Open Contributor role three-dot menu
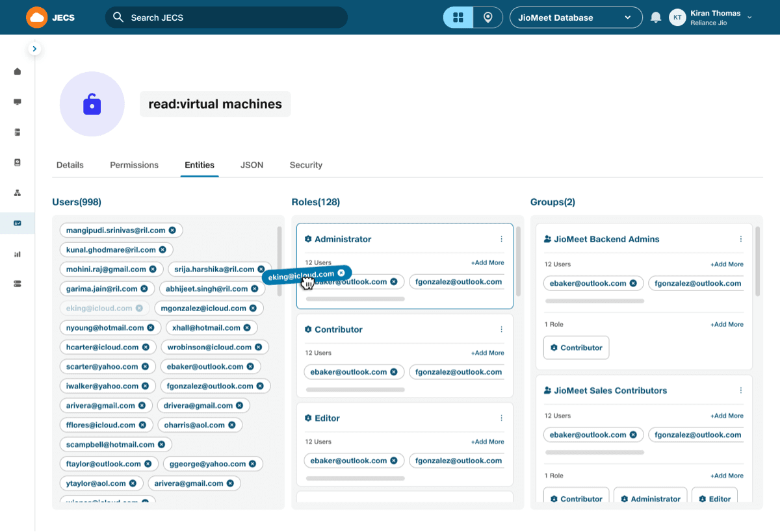The height and width of the screenshot is (532, 780). pos(501,329)
